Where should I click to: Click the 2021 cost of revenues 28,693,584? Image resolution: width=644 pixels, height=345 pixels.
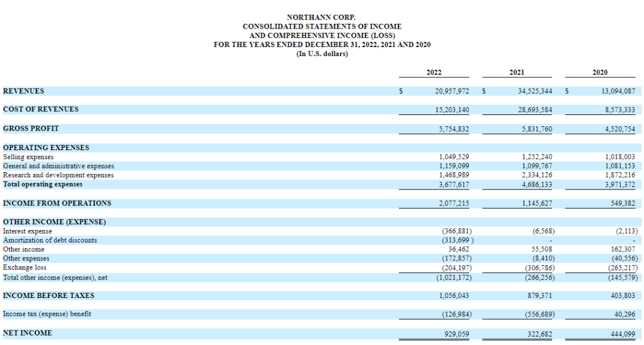pos(531,110)
